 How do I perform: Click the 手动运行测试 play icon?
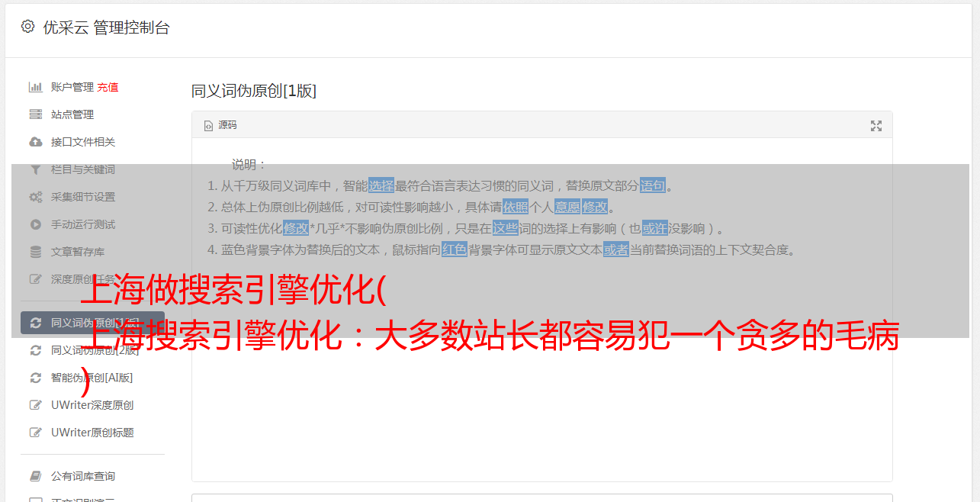coord(35,224)
